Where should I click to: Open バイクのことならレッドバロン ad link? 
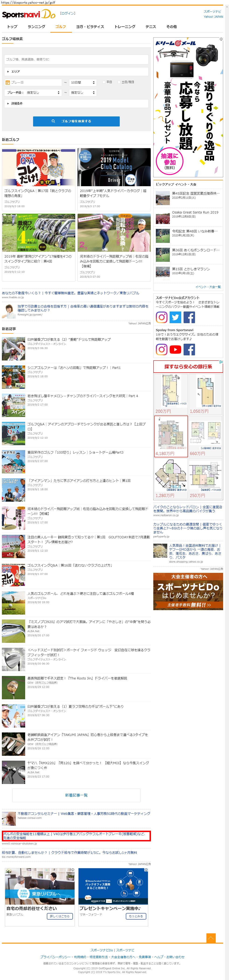click(188, 509)
